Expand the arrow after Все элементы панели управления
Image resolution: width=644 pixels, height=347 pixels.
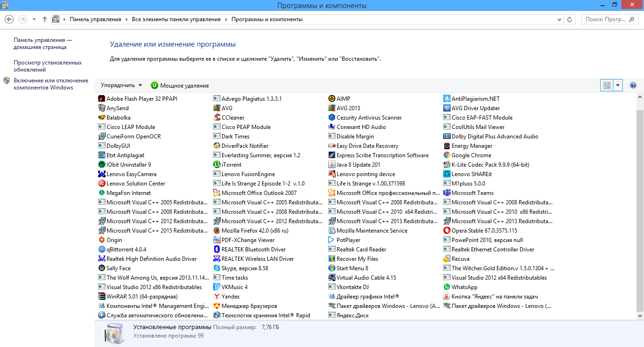[x=226, y=19]
